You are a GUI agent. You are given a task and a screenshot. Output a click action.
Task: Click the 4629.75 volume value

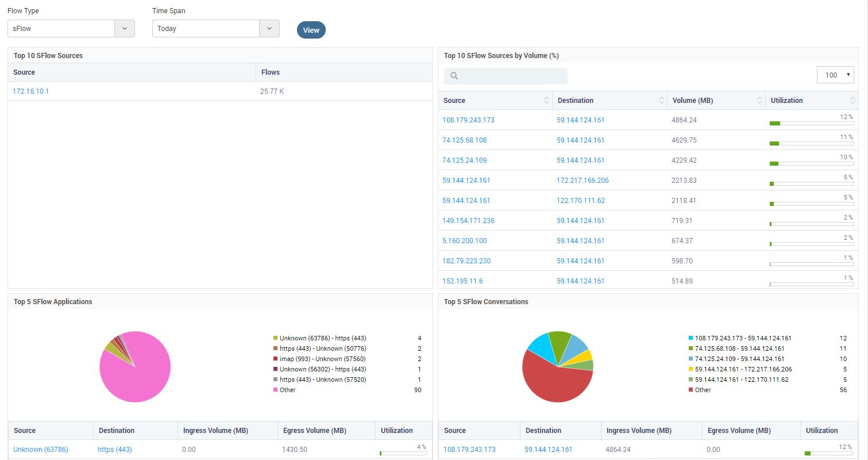coord(684,140)
